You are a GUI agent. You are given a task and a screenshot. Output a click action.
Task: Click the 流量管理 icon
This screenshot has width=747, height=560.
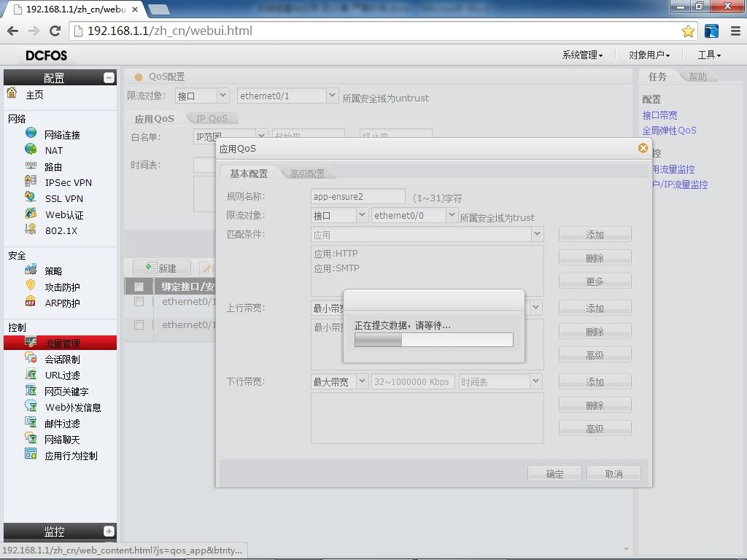click(31, 342)
